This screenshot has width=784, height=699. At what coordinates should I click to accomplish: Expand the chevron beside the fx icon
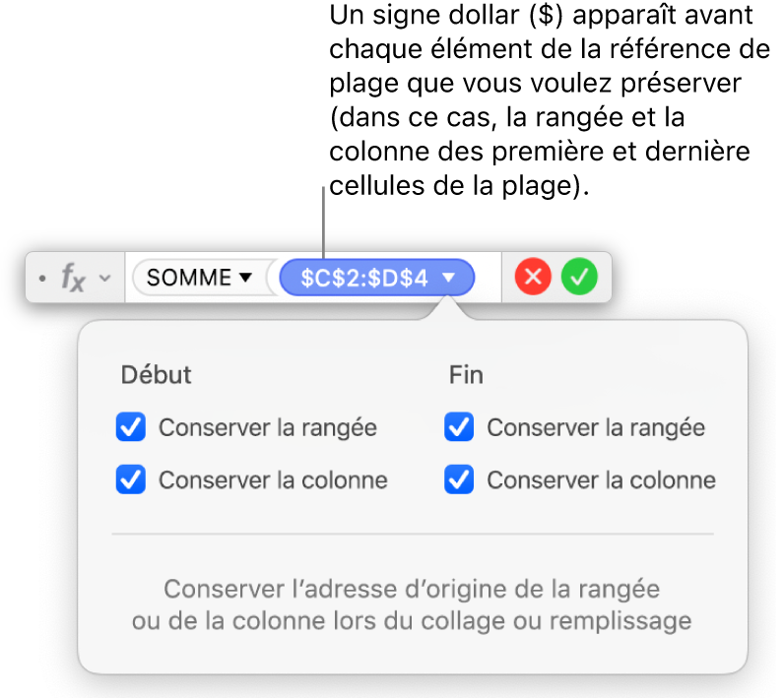point(104,280)
